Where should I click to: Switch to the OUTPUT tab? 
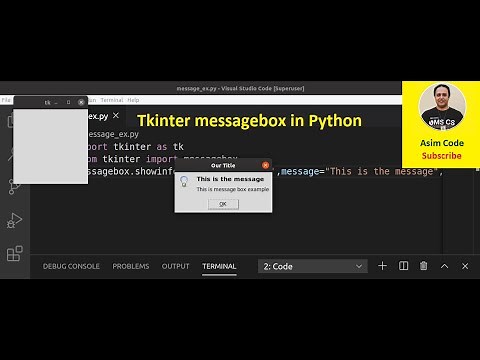(x=175, y=266)
